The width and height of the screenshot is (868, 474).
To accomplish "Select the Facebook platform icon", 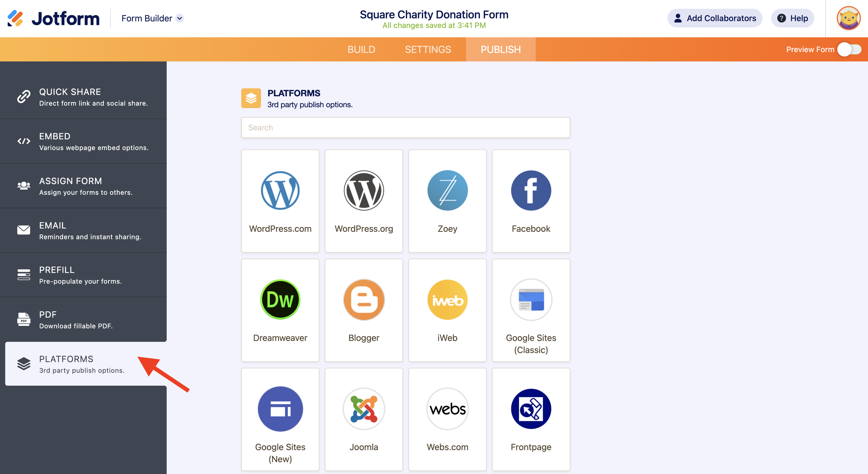I will point(531,190).
